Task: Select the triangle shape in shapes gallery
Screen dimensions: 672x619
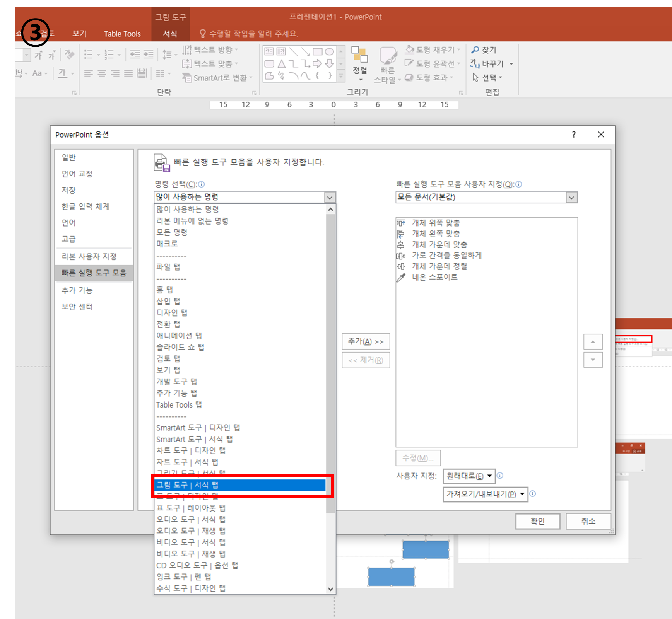Action: click(282, 64)
